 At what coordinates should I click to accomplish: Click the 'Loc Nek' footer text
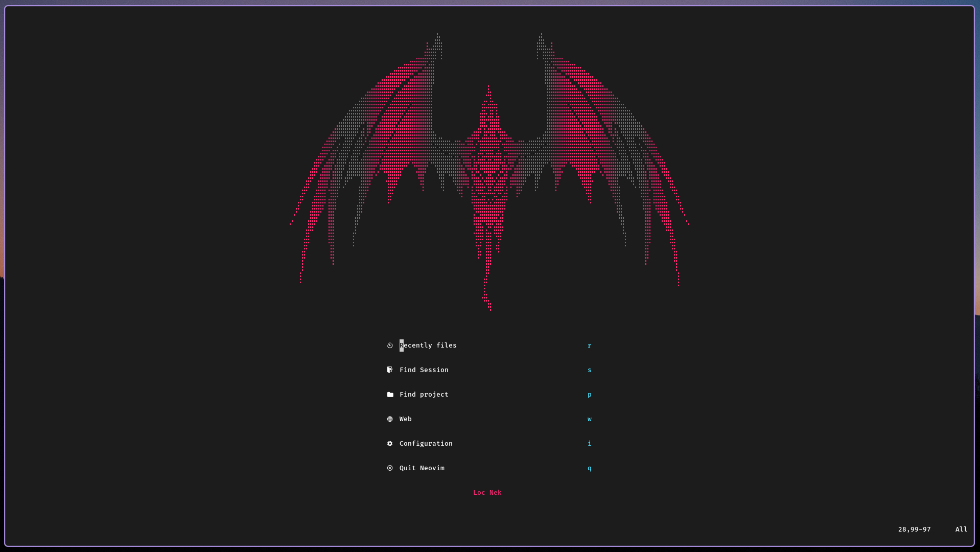pyautogui.click(x=487, y=493)
